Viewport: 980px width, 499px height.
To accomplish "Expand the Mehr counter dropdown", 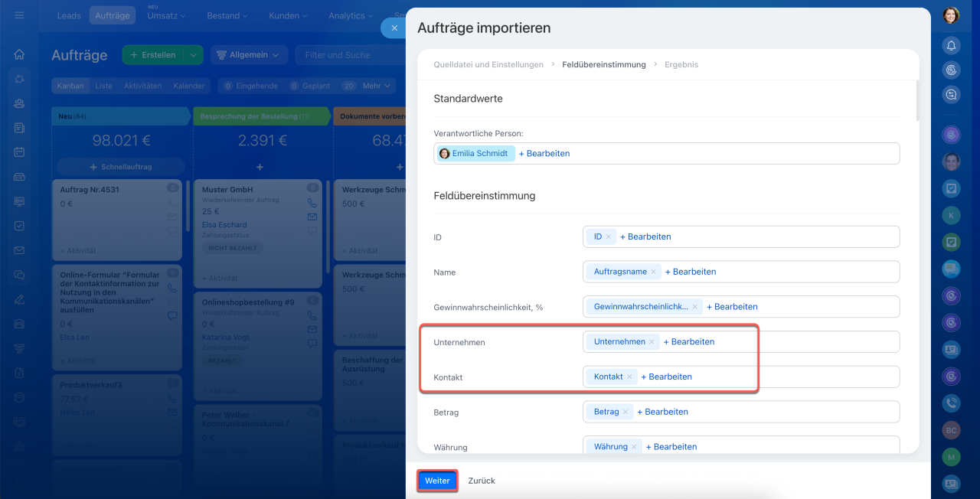I will (x=377, y=86).
